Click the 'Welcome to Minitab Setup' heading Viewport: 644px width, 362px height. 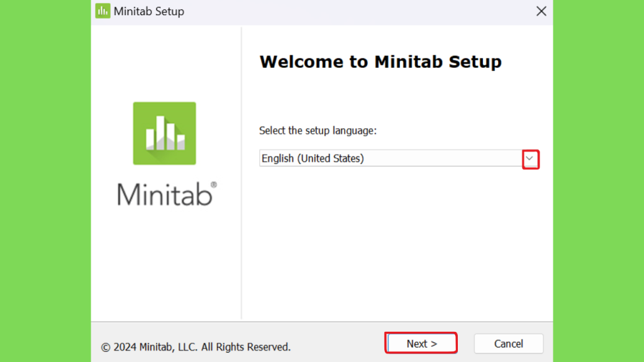click(380, 62)
